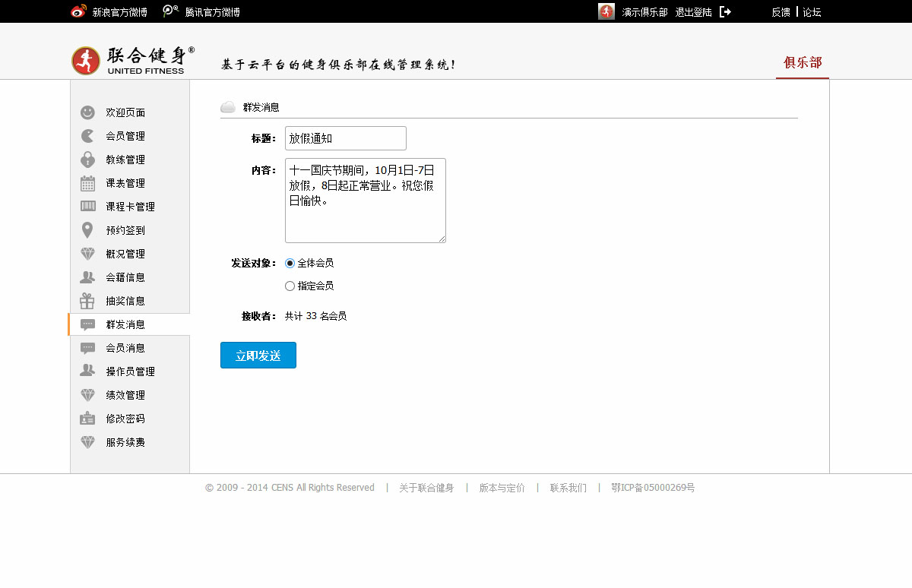The image size is (912, 588).
Task: Click the Sina Weibo logo icon
Action: click(79, 12)
